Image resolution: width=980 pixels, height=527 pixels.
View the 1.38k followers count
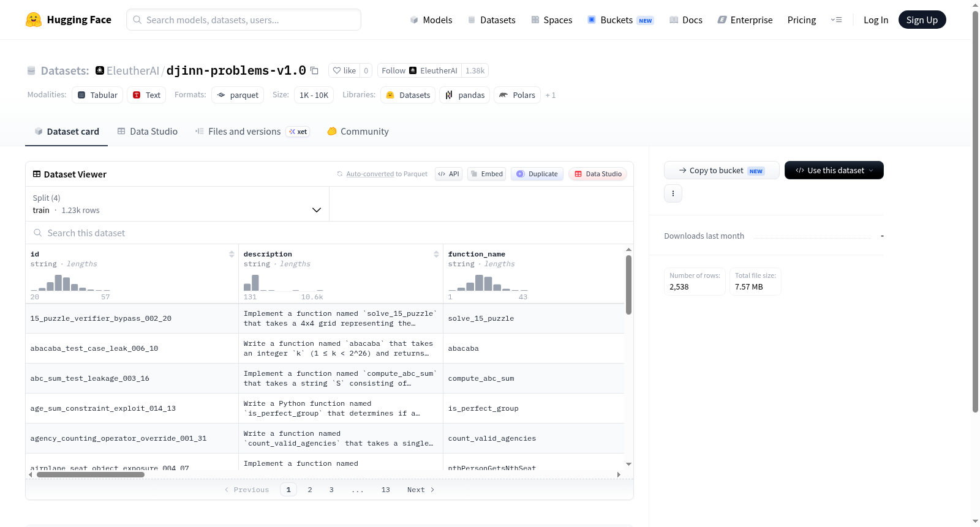tap(475, 70)
